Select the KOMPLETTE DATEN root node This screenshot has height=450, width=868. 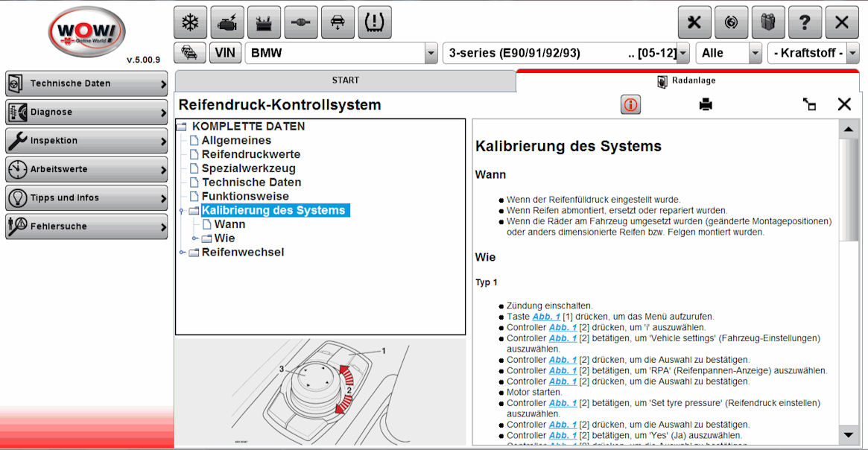click(x=249, y=126)
